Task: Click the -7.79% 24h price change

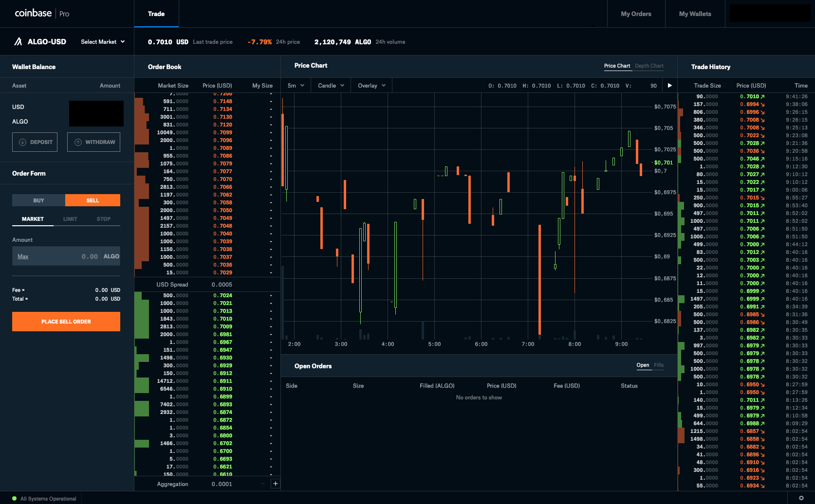Action: 259,42
